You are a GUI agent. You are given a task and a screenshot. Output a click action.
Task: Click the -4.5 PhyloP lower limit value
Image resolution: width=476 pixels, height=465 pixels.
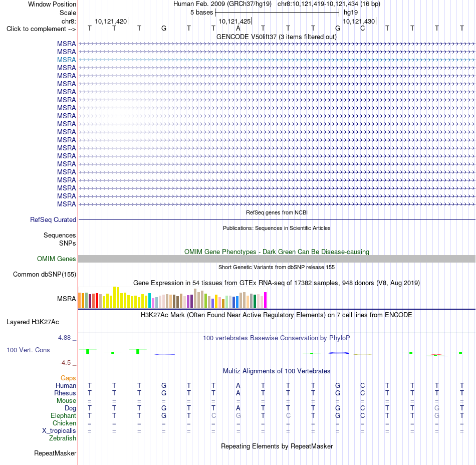point(65,362)
